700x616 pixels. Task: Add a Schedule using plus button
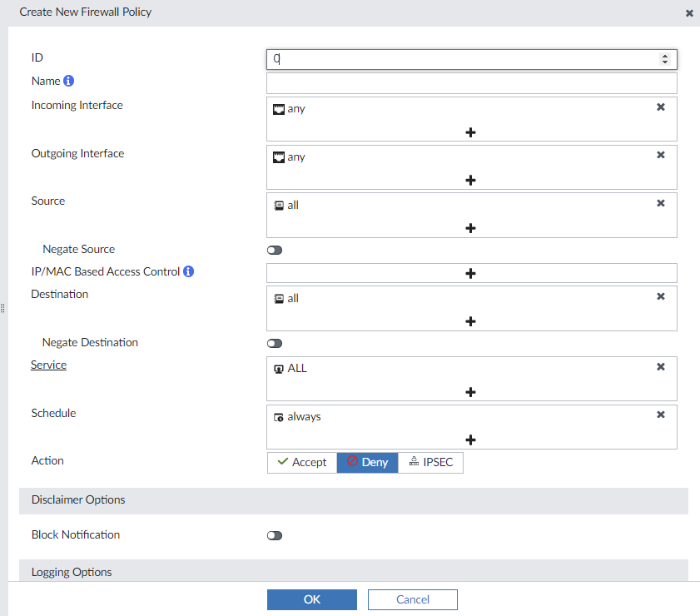pyautogui.click(x=470, y=440)
